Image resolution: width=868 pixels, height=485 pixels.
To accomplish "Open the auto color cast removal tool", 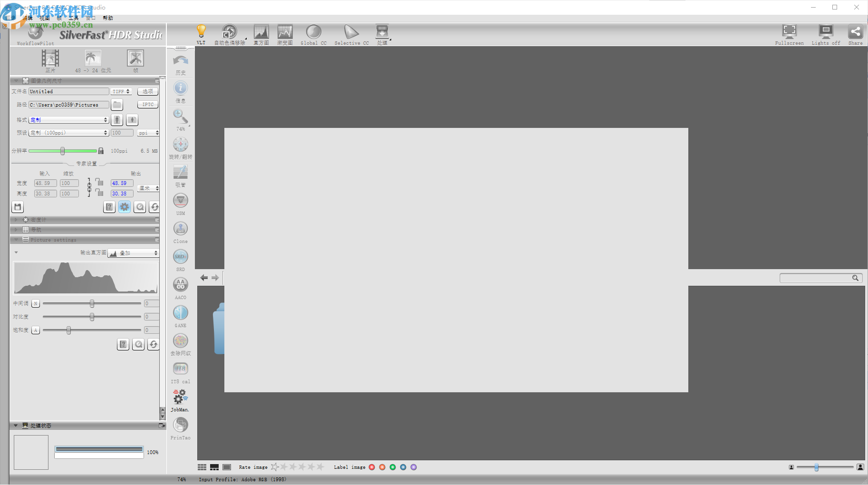I will (x=230, y=34).
